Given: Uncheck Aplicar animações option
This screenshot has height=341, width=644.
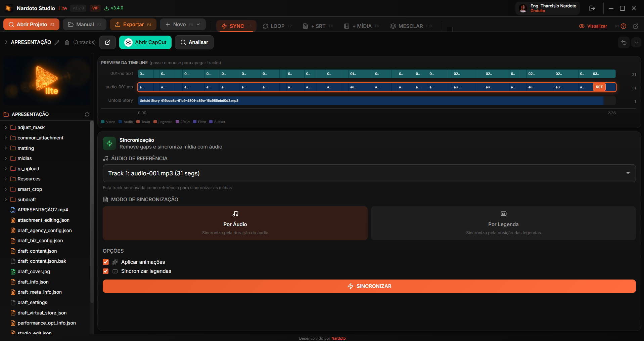Looking at the screenshot, I should (x=106, y=262).
